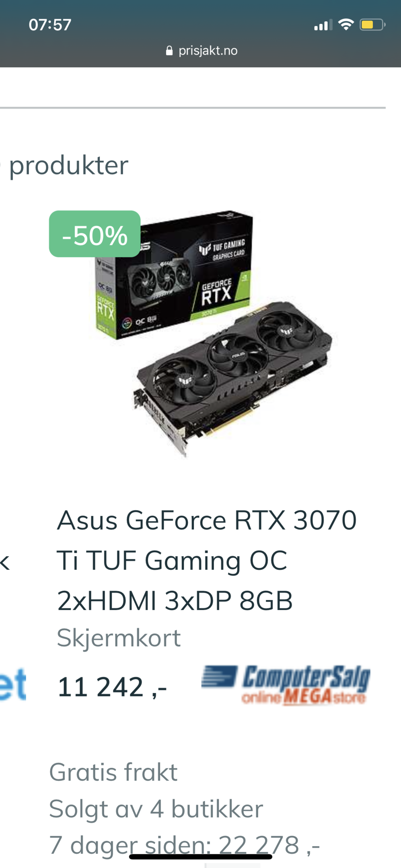Tap the Gratis frakt text
This screenshot has height=868, width=401.
(x=113, y=772)
